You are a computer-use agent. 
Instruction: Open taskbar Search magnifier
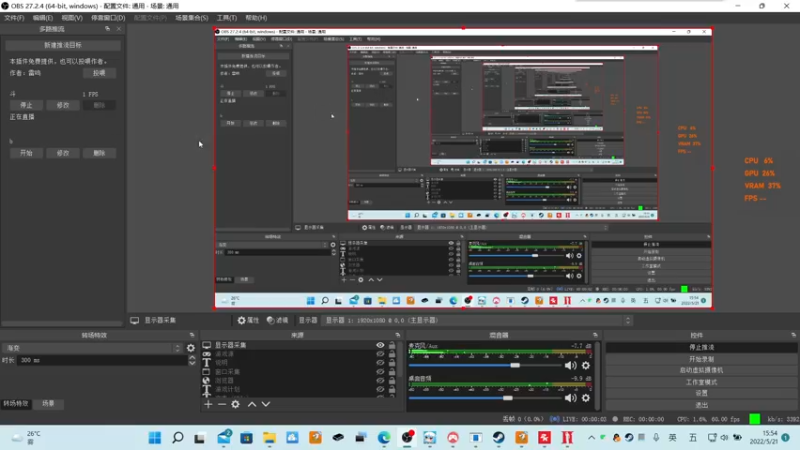click(x=178, y=438)
